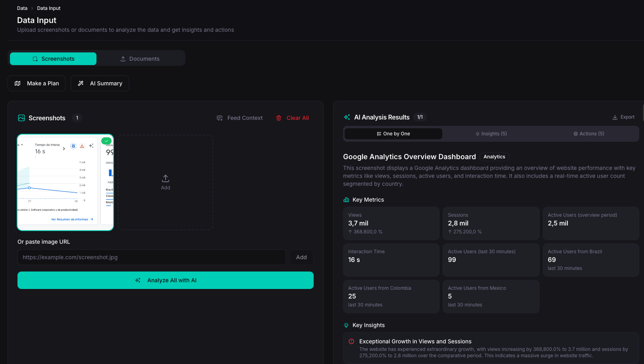
Task: Click the alert icon beside Exceptional Growth insight
Action: (x=351, y=341)
